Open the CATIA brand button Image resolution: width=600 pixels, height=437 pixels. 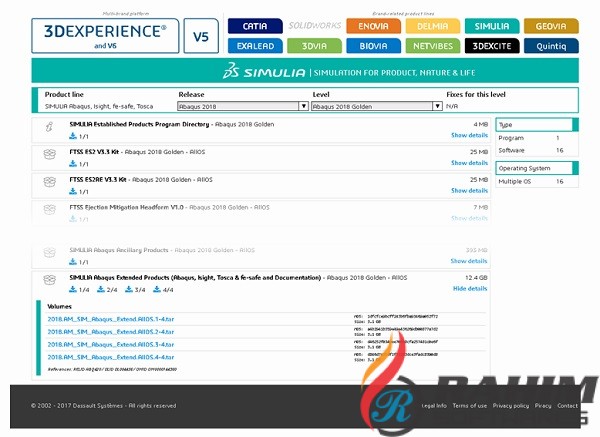click(x=255, y=26)
